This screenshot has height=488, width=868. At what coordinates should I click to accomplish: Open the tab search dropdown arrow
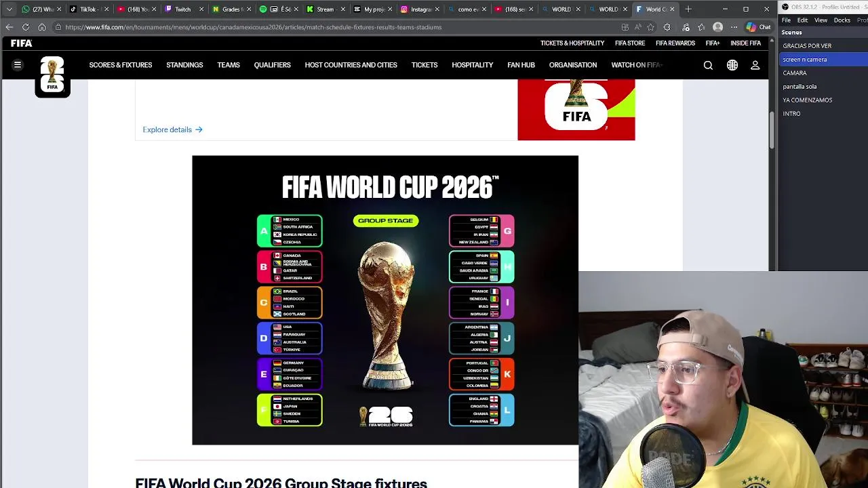pos(9,9)
